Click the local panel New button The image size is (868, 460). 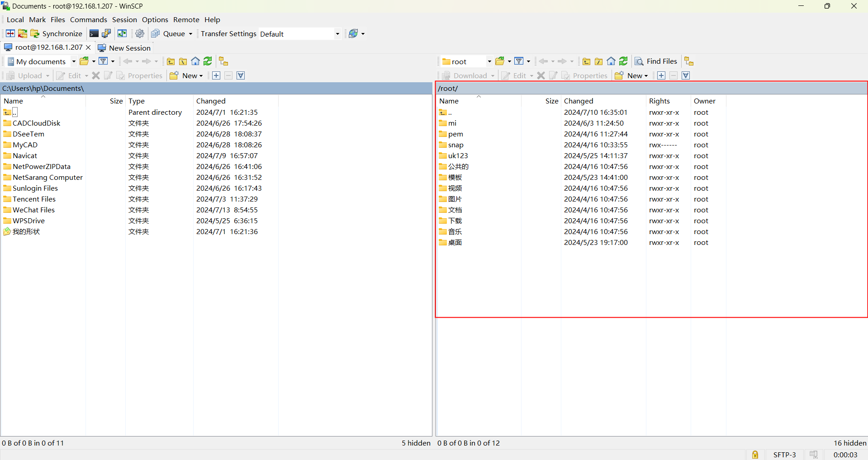pos(186,75)
